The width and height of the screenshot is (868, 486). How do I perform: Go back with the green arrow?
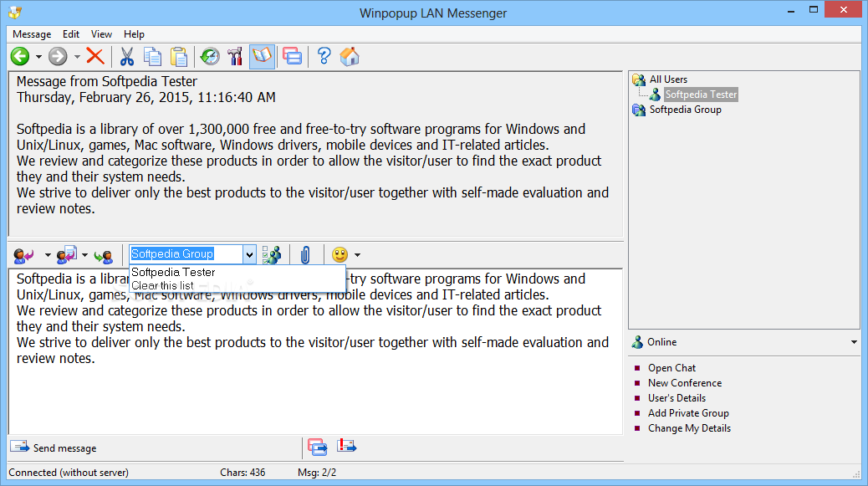pyautogui.click(x=20, y=56)
